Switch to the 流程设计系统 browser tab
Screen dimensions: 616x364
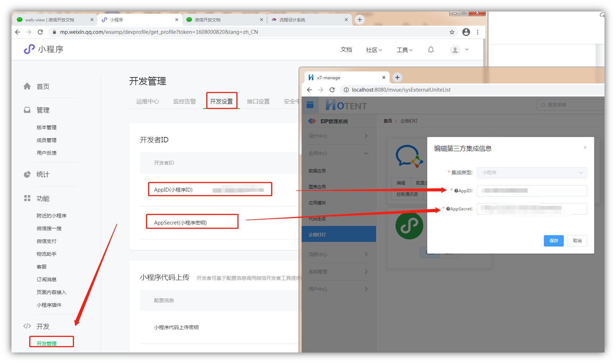(309, 20)
